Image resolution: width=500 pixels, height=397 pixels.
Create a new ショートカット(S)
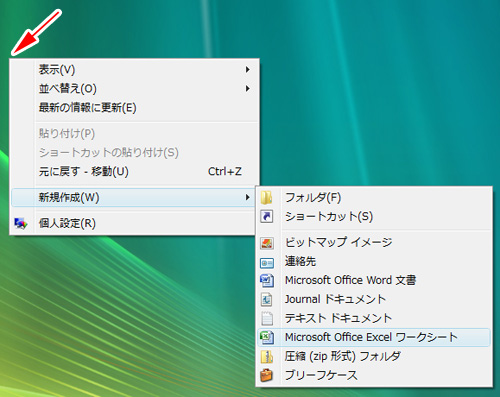pyautogui.click(x=374, y=217)
